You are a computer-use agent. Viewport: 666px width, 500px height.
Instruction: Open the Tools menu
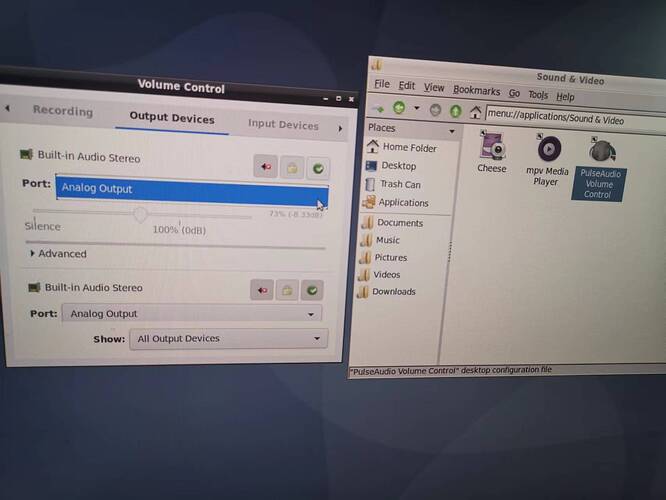pos(538,95)
